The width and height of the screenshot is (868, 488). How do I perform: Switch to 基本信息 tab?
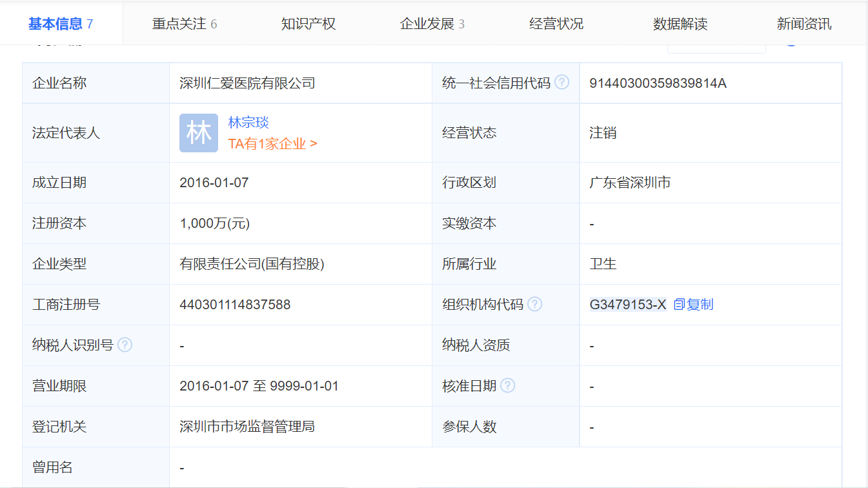click(61, 24)
